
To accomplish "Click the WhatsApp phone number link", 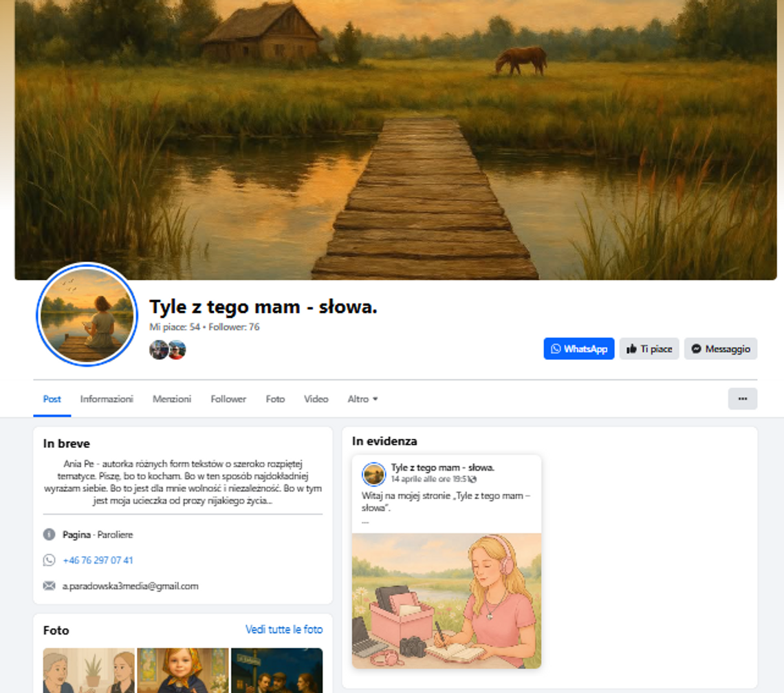I will coord(98,560).
